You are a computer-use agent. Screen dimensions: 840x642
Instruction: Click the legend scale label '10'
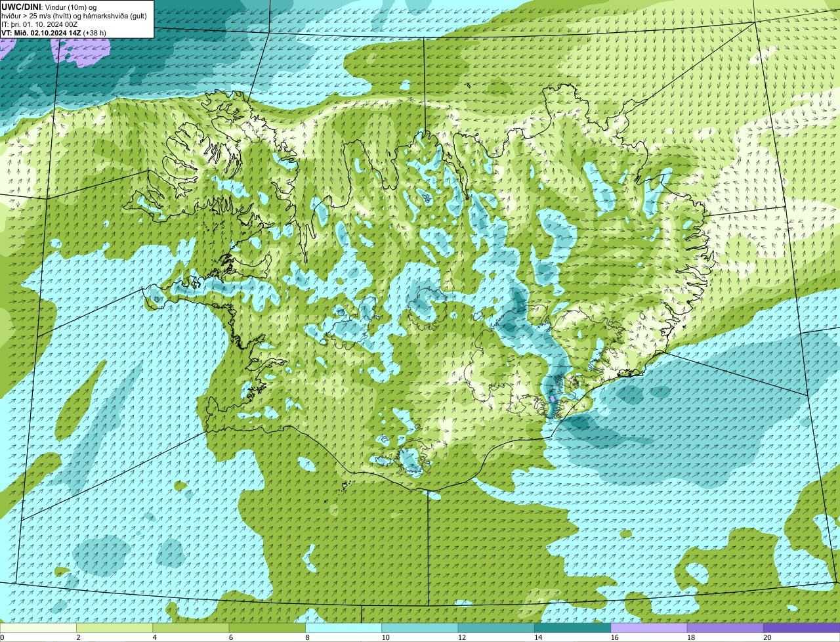pyautogui.click(x=385, y=637)
